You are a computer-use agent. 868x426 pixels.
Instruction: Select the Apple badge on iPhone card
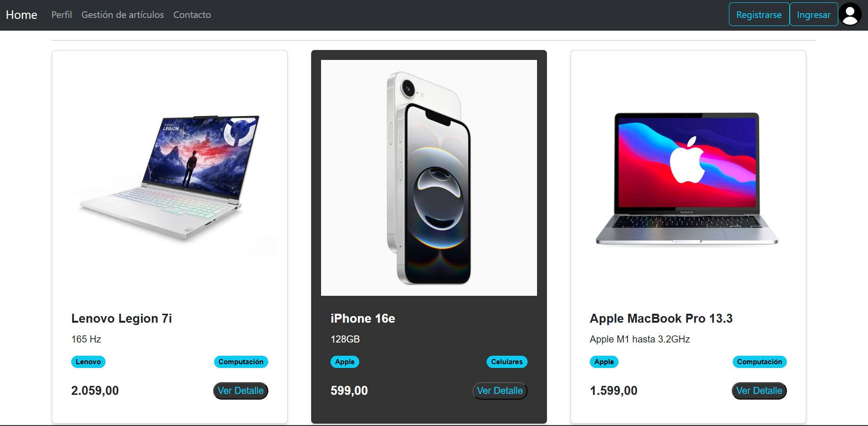point(345,362)
